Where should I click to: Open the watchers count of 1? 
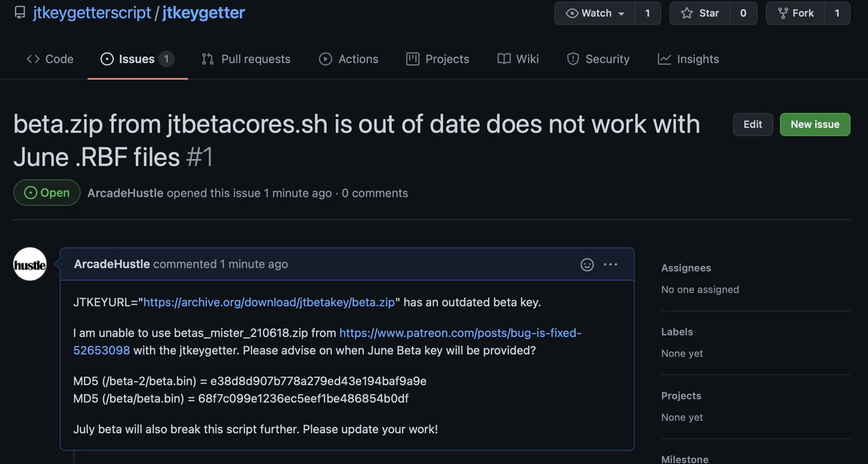tap(647, 13)
